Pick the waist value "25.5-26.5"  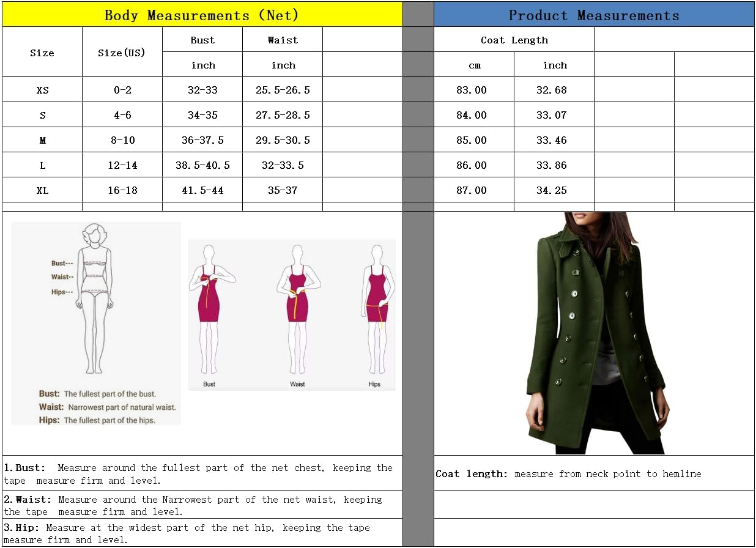tap(283, 90)
